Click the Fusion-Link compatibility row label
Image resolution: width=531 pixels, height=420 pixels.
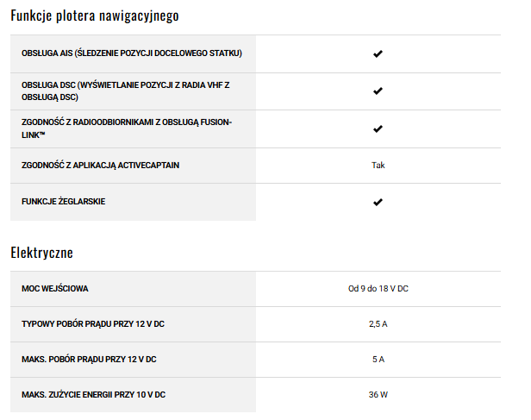coord(127,129)
